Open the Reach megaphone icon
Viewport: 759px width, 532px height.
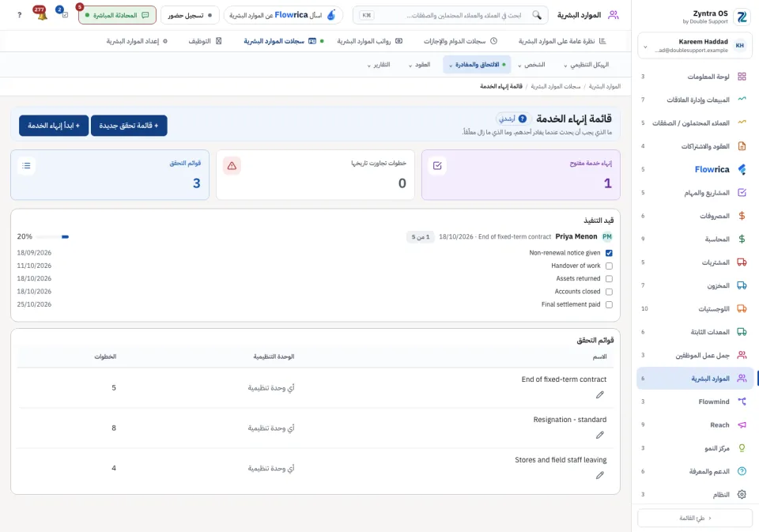[742, 424]
